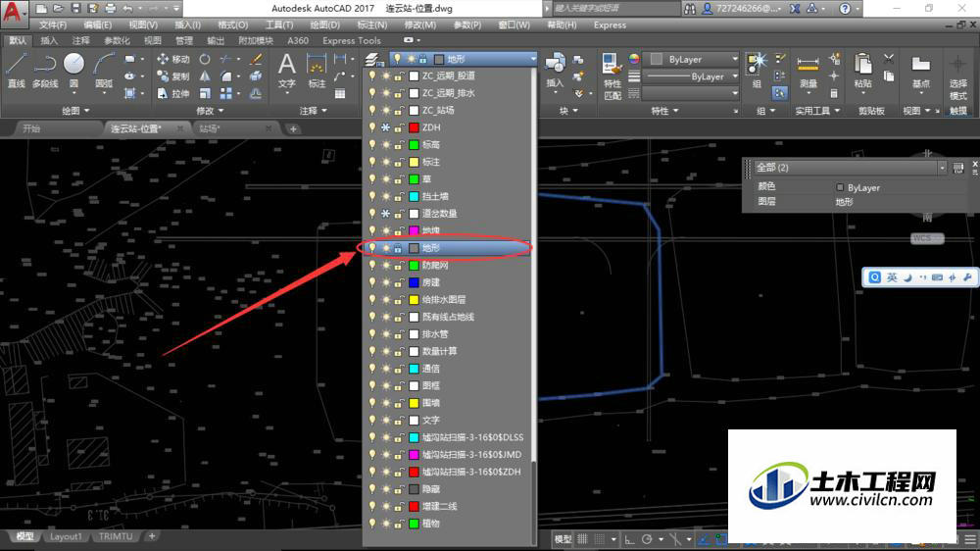Click the Move (移动) tool
980x551 pixels.
pos(173,59)
